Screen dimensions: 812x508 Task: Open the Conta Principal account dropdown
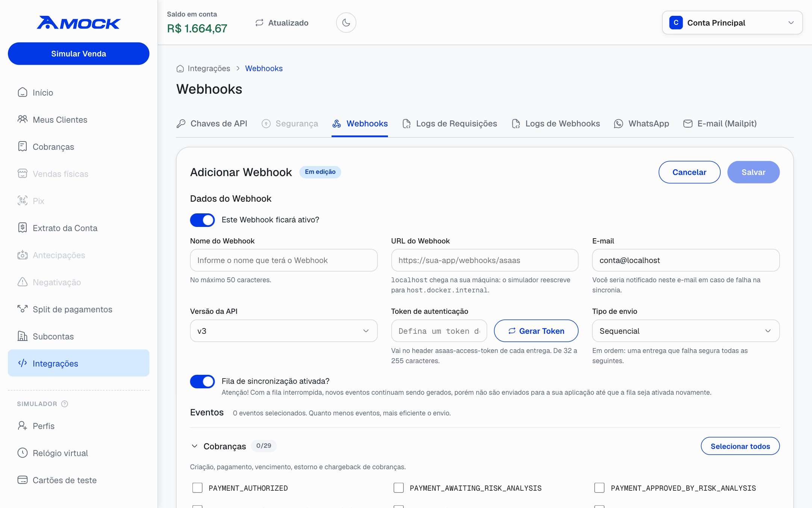(x=732, y=23)
